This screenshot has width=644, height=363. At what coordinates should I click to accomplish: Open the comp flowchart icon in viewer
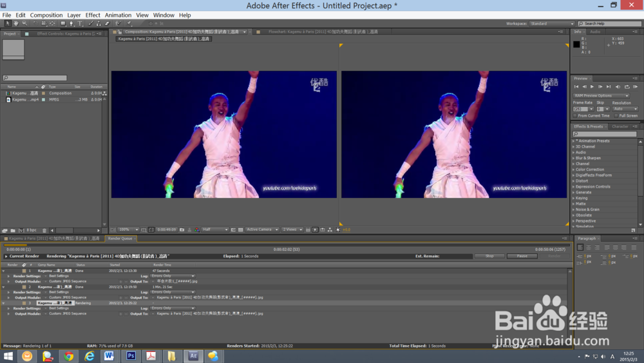(x=330, y=230)
